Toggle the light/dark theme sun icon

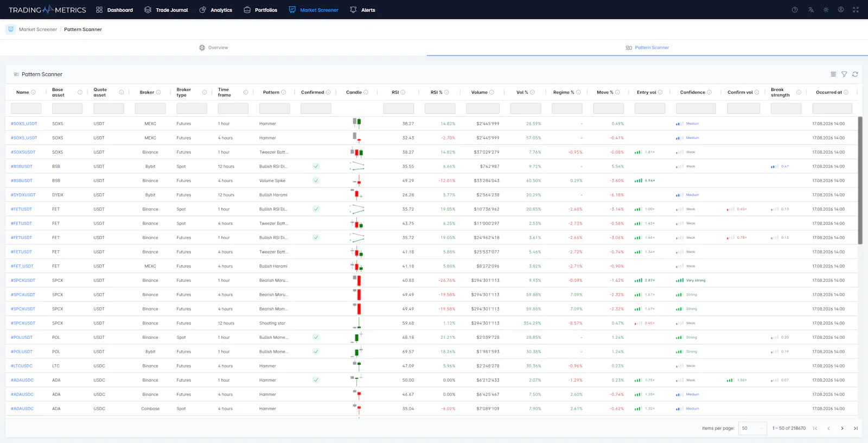coord(826,10)
